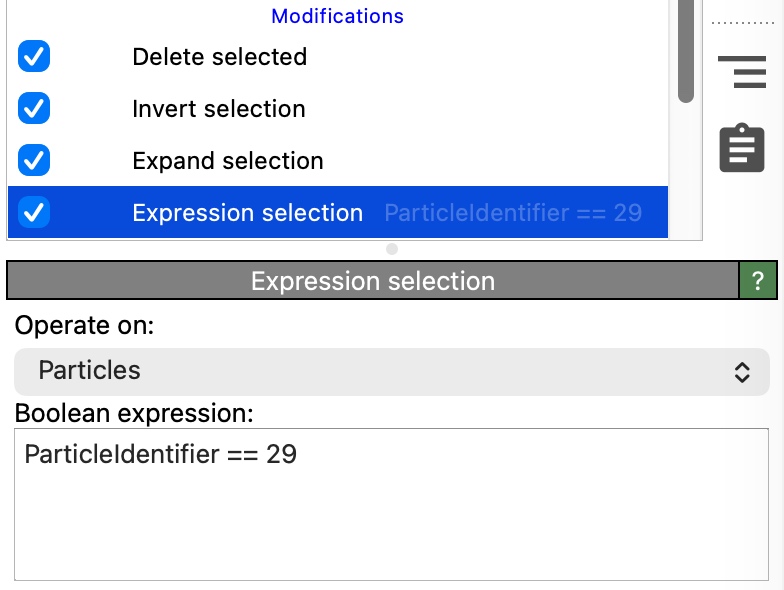
Task: Click the Modifications section header
Action: click(x=337, y=16)
